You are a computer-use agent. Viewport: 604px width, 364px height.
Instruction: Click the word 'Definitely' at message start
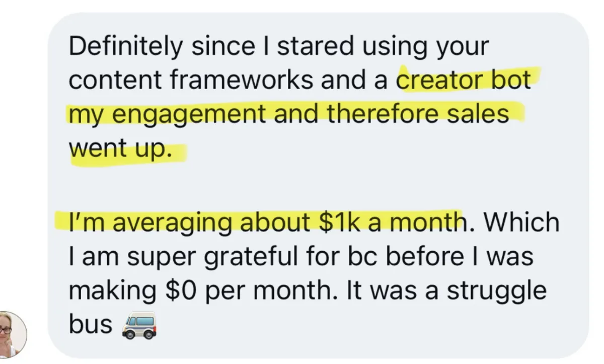click(126, 47)
